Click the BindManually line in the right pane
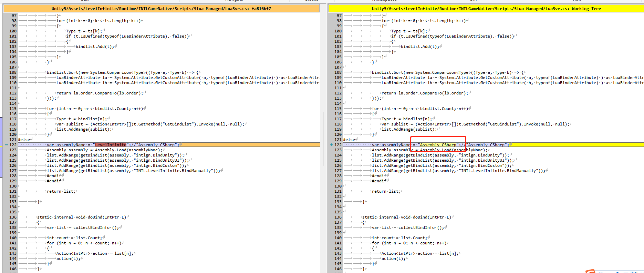The width and height of the screenshot is (644, 273). tap(458, 171)
